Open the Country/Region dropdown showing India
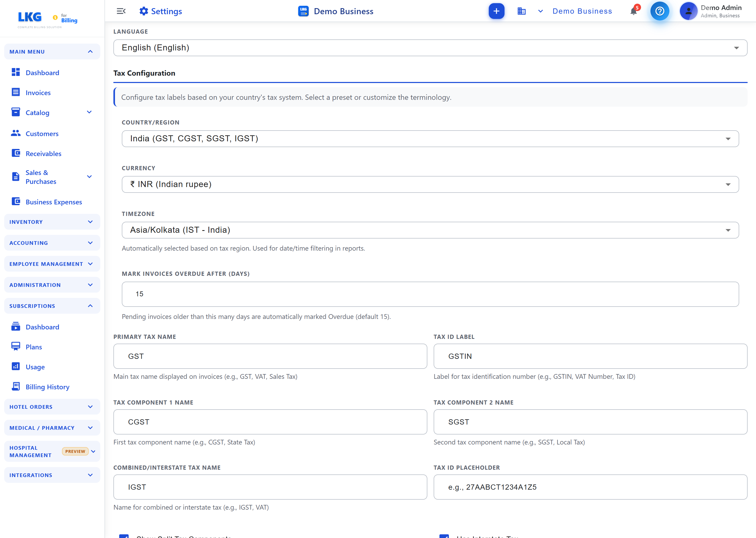756x538 pixels. pos(430,138)
